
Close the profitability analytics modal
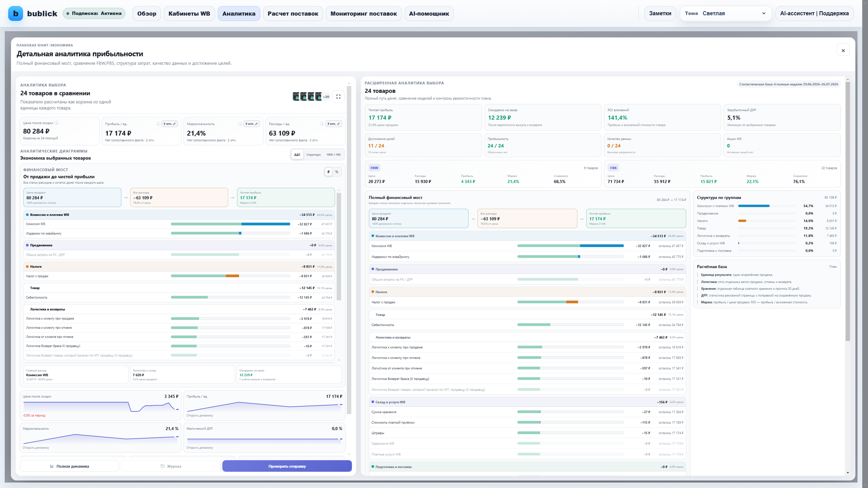pos(843,50)
